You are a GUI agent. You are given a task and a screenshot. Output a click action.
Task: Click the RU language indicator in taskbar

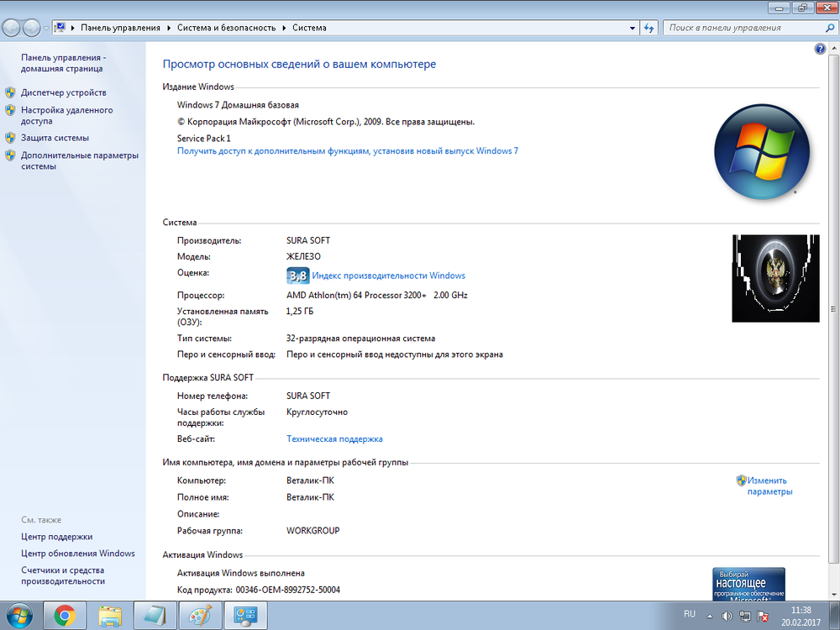click(690, 615)
